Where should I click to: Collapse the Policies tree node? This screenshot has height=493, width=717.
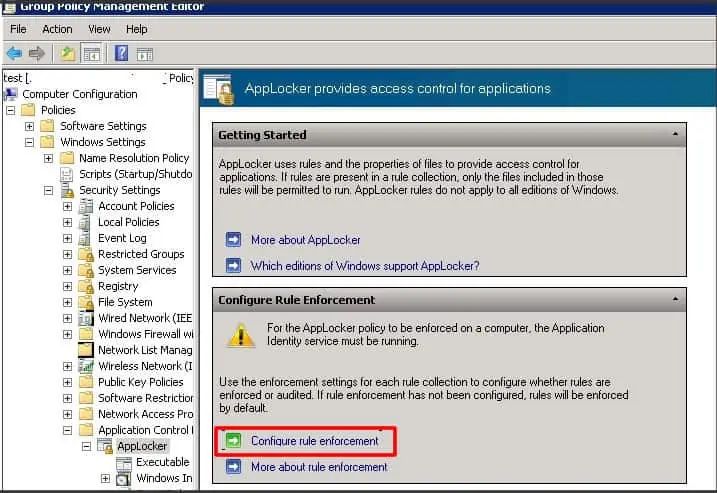[x=11, y=110]
